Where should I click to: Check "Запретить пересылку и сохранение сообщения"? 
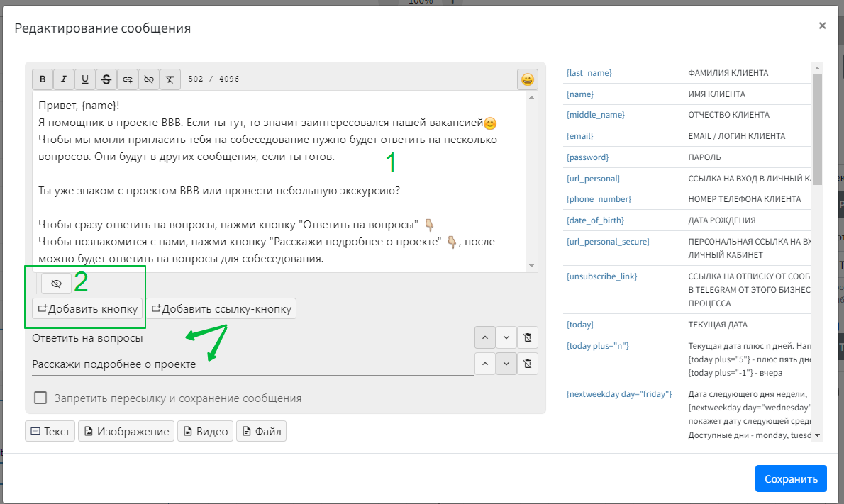tap(41, 398)
